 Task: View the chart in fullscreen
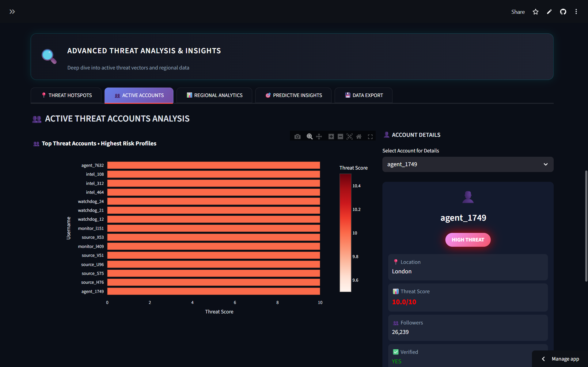tap(370, 137)
